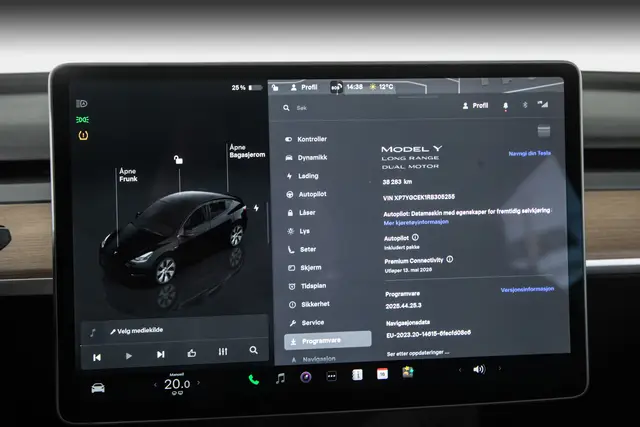Viewport: 640px width, 427px height.
Task: Tap the Programvare version 2025.44.25.3 text
Action: 403,306
